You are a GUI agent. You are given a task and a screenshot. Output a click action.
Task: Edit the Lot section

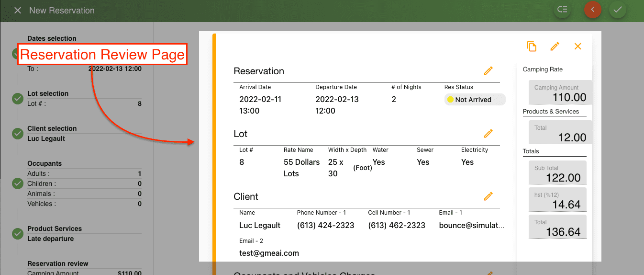click(x=488, y=134)
